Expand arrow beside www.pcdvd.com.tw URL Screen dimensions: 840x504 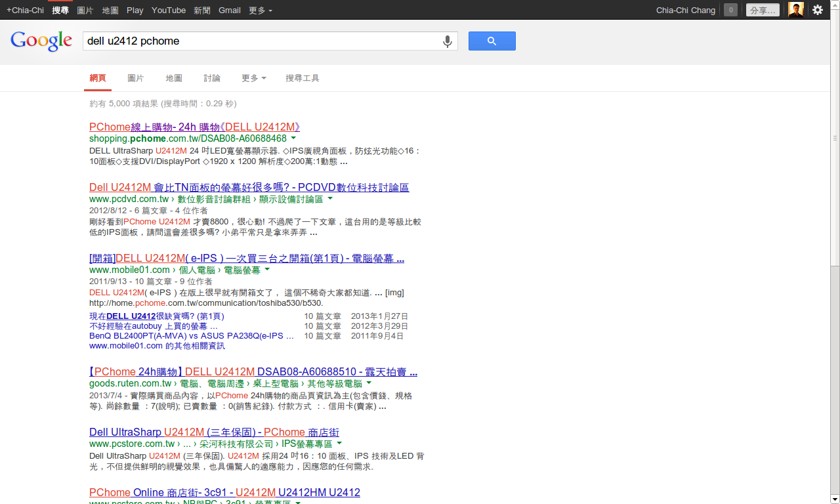(x=330, y=198)
